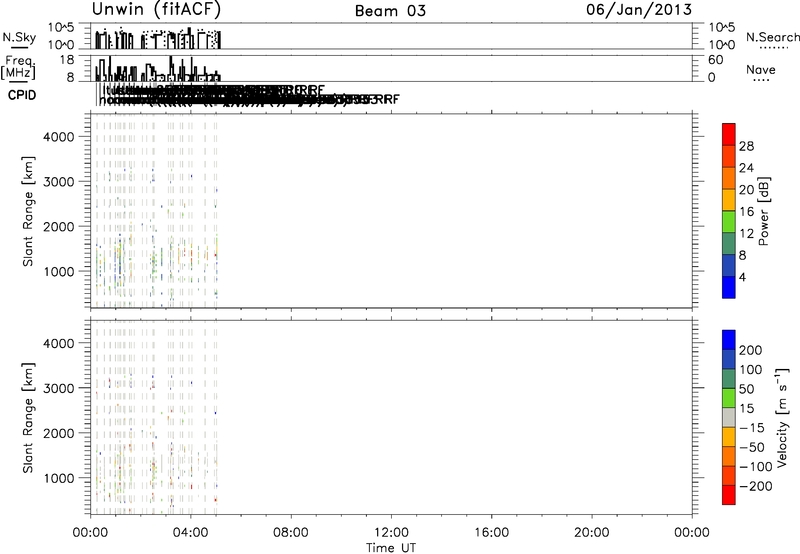
Task: Click the 'Slant Range [km]' label of the power panel
Action: (x=28, y=211)
